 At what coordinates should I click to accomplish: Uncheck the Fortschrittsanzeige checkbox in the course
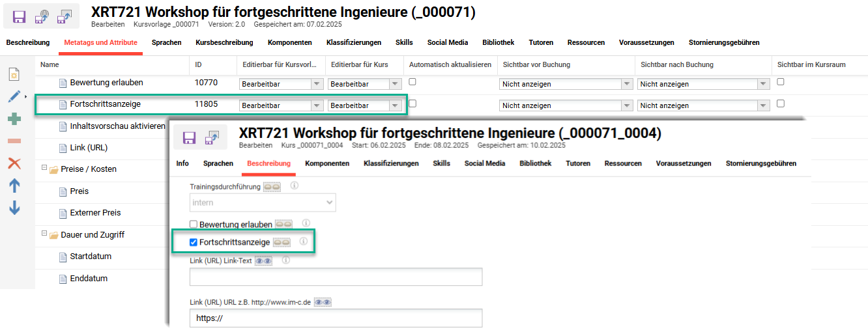coord(193,242)
